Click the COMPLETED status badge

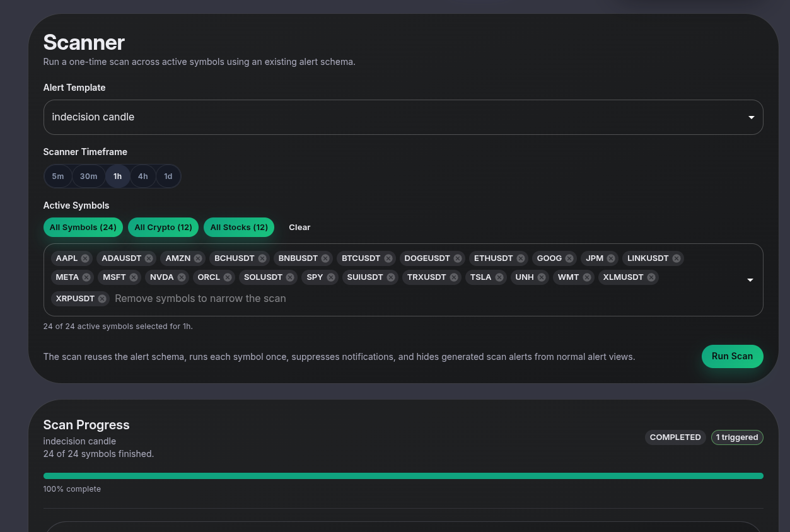tap(675, 437)
